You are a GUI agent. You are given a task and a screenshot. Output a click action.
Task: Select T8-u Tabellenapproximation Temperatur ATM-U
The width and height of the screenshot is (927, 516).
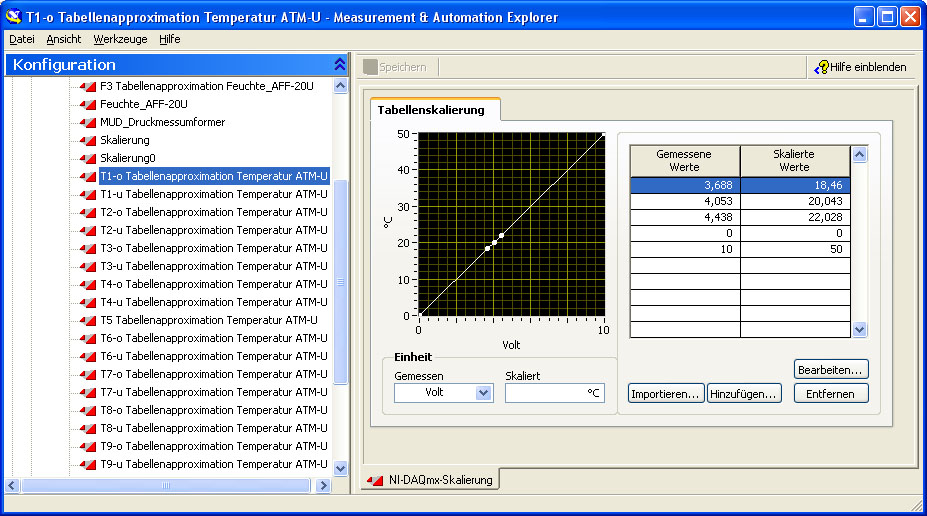click(213, 428)
